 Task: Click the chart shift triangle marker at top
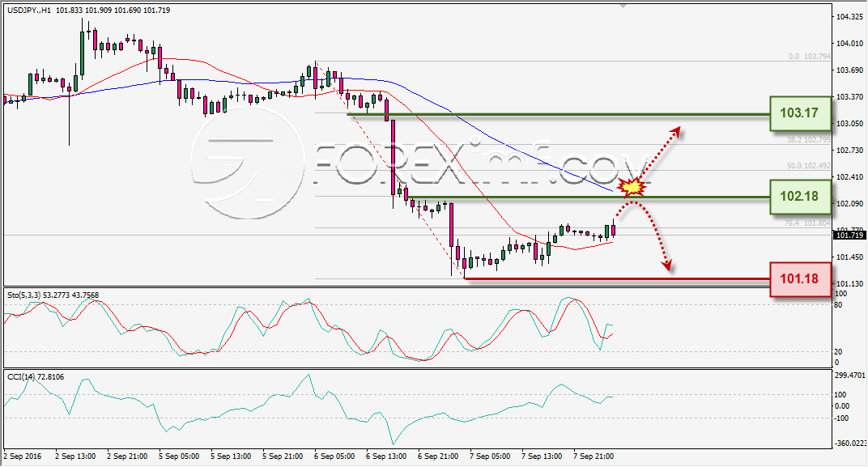pos(623,6)
